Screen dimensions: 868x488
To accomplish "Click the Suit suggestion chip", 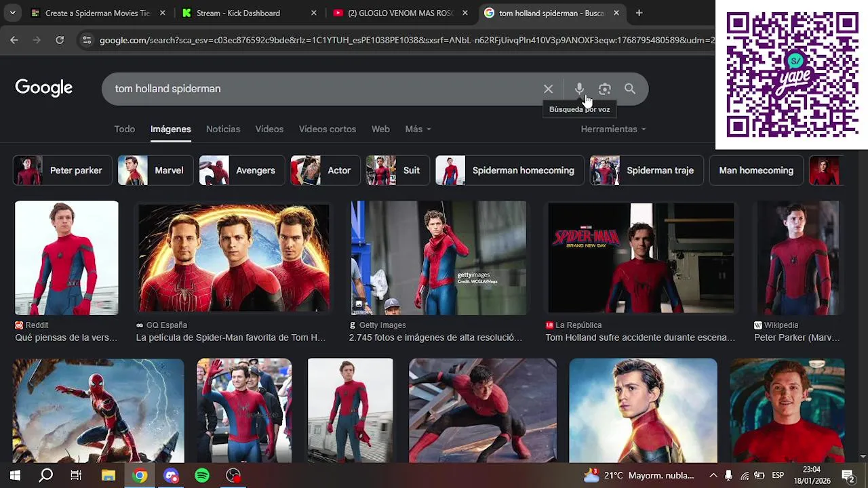I will coord(398,170).
